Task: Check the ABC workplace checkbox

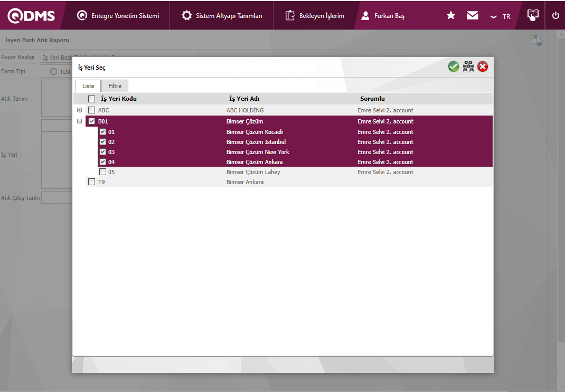Action: click(x=91, y=110)
